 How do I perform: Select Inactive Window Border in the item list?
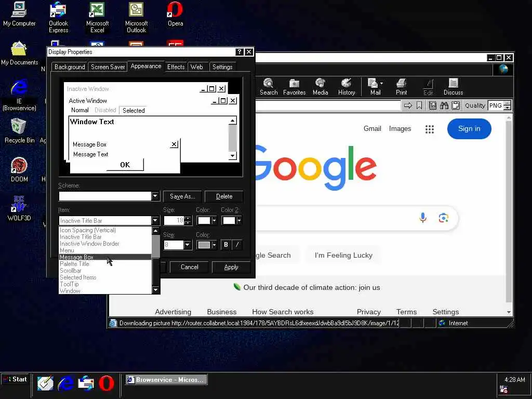[x=105, y=244]
